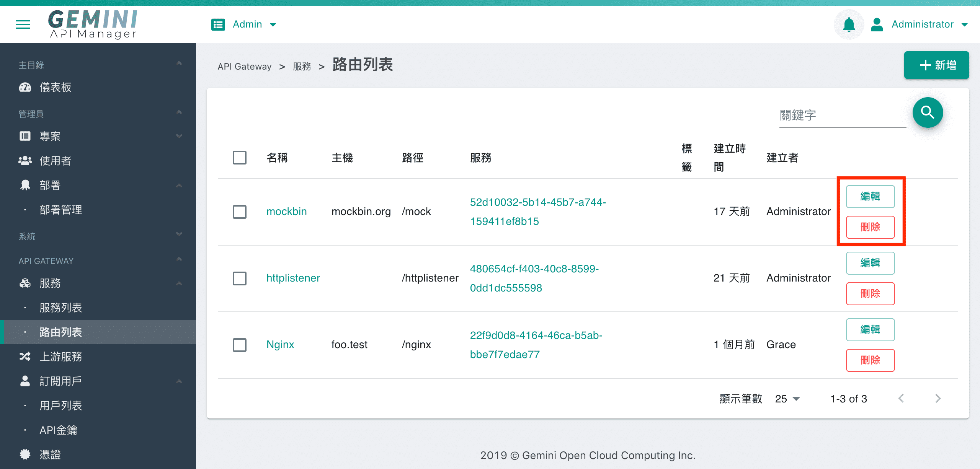This screenshot has width=980, height=469.
Task: Click the 建立時間 column header
Action: tap(730, 158)
